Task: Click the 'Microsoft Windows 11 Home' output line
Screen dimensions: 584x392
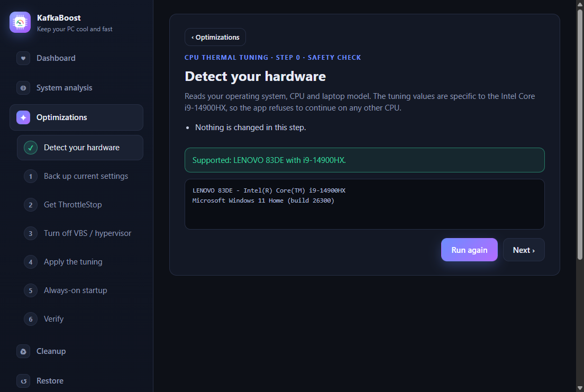Action: click(263, 200)
